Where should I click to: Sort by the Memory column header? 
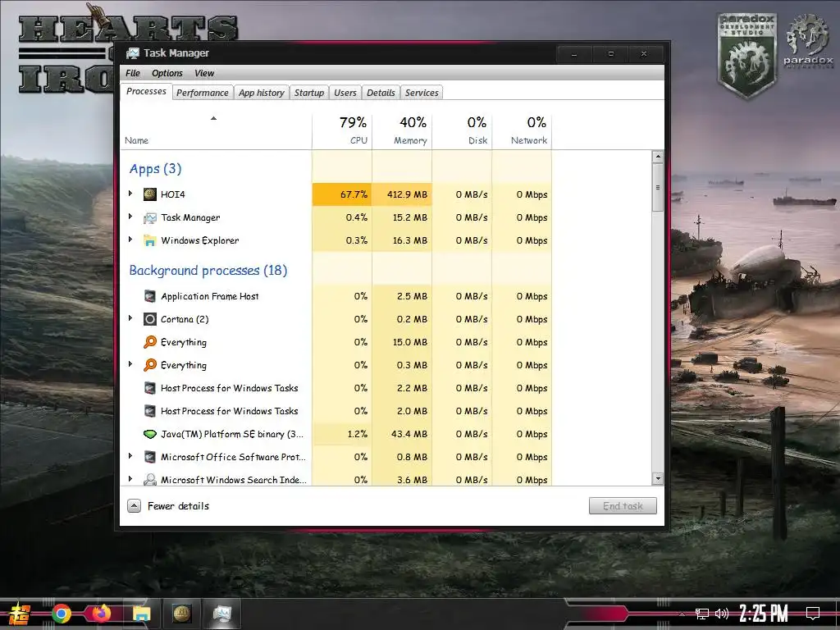click(402, 130)
